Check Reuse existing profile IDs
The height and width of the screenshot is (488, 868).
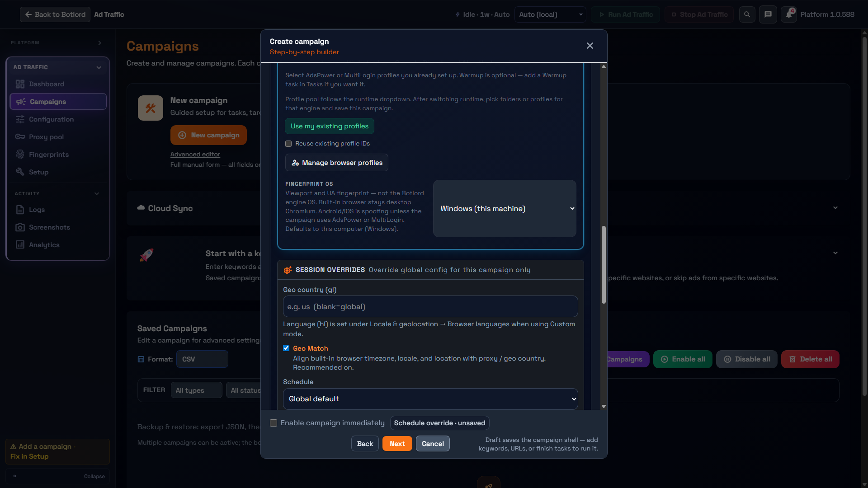288,144
